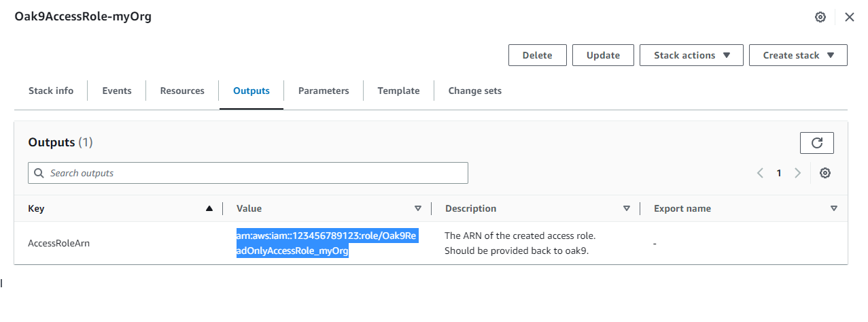The width and height of the screenshot is (868, 322).
Task: Open stack settings gear icon at top
Action: click(x=820, y=17)
